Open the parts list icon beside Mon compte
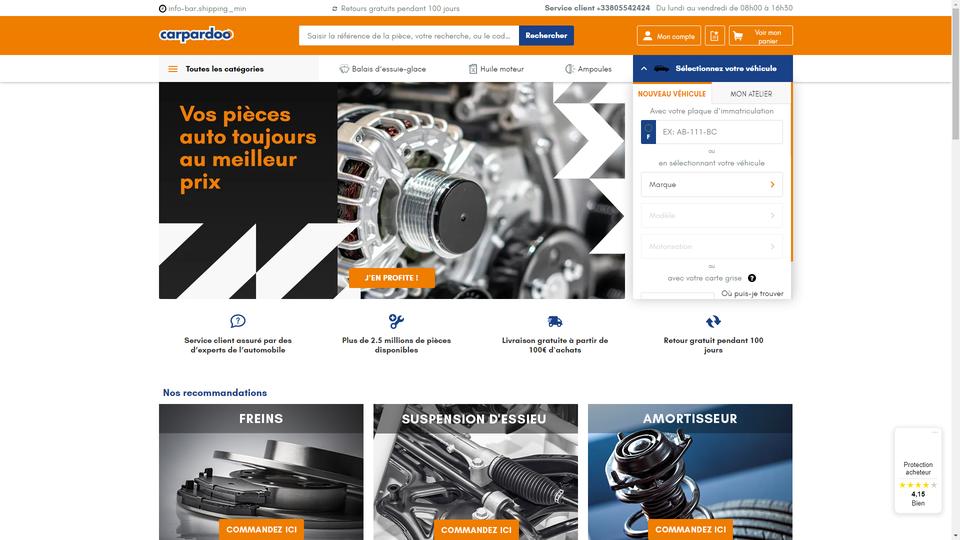The image size is (960, 540). pyautogui.click(x=714, y=36)
